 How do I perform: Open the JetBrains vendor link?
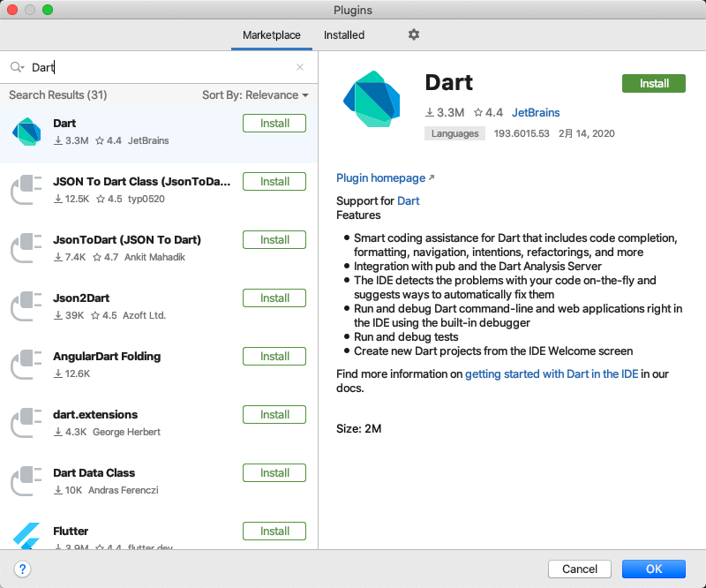536,113
